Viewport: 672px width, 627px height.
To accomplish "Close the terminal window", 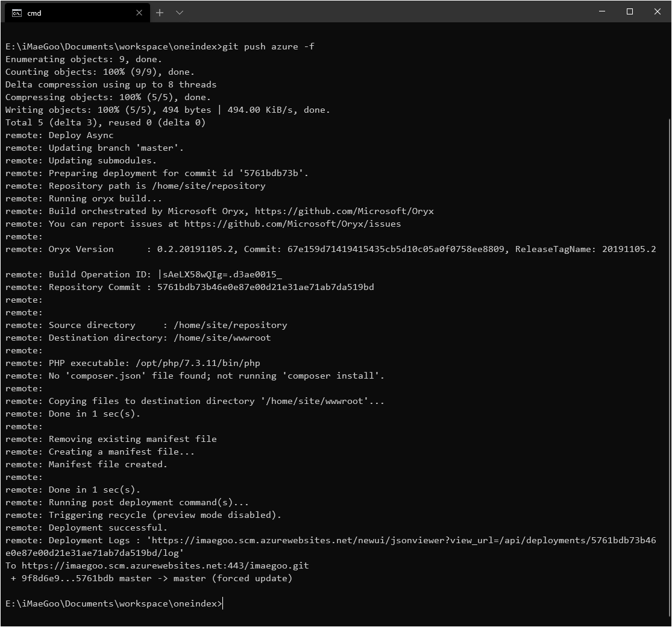I will pos(658,11).
